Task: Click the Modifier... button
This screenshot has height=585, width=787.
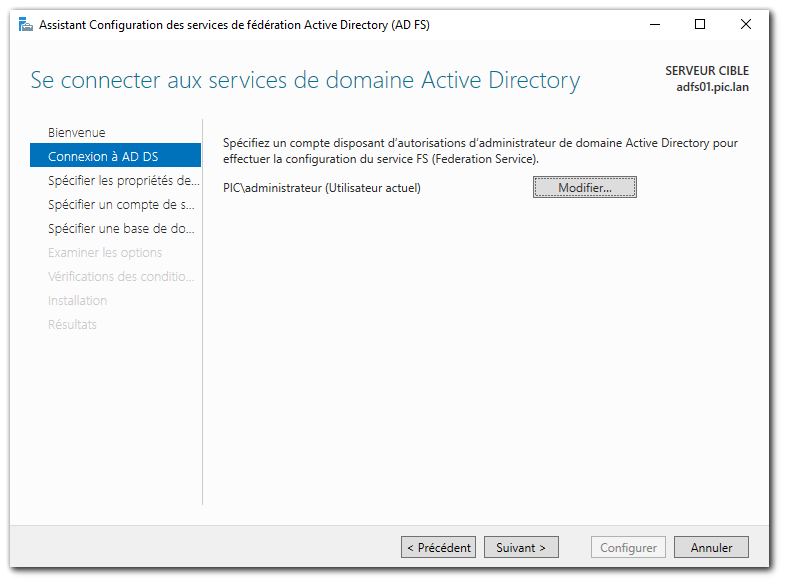Action: click(x=585, y=187)
